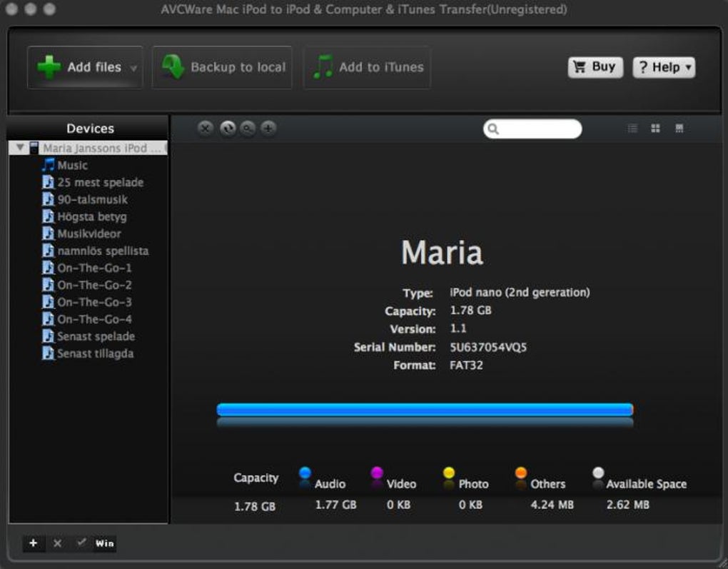The width and height of the screenshot is (728, 569).
Task: Click the serial number 5U637054VQ5
Action: click(488, 348)
